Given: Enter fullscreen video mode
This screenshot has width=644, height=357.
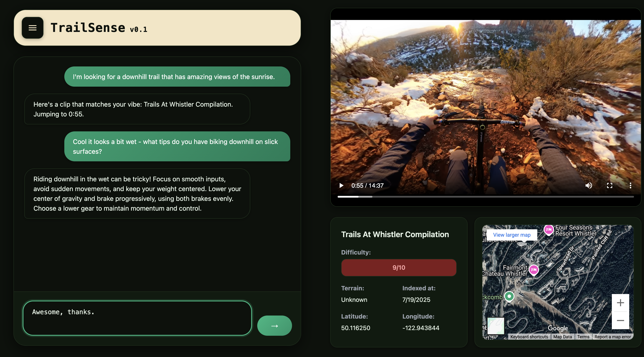Looking at the screenshot, I should [609, 185].
